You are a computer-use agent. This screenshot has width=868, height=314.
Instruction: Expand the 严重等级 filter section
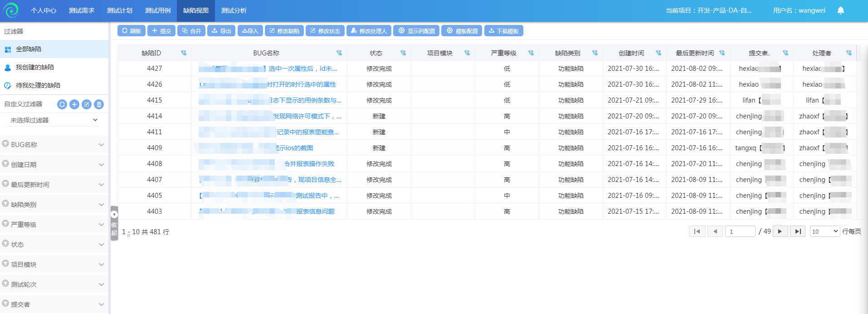point(54,225)
